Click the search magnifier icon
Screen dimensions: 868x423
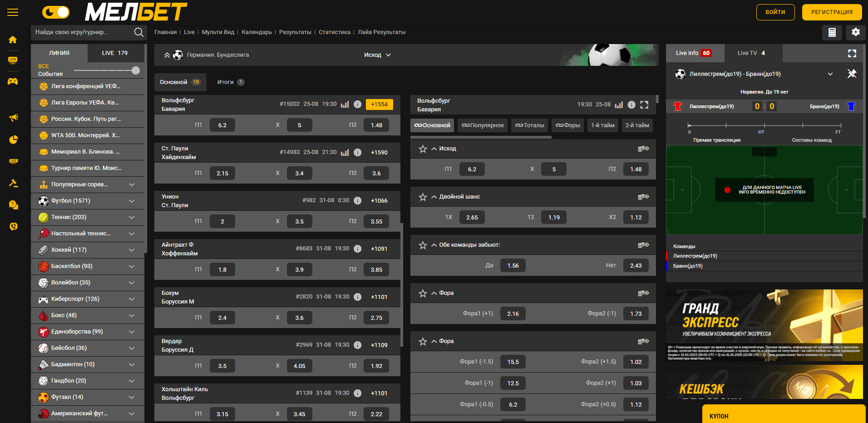point(139,32)
